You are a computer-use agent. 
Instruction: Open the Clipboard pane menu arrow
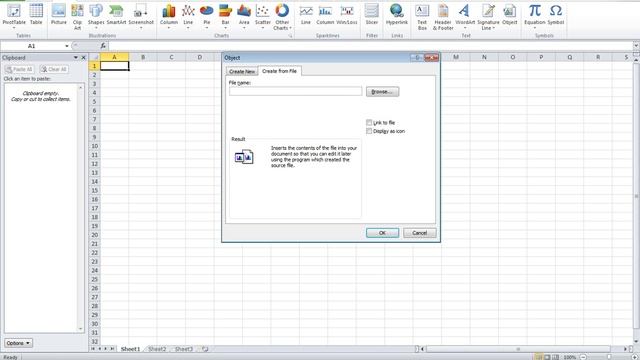(76, 58)
